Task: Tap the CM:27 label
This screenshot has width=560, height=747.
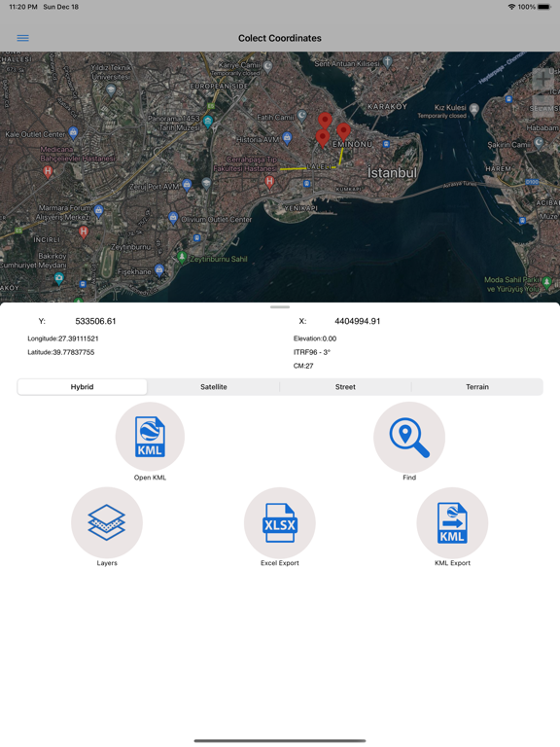Action: [303, 366]
